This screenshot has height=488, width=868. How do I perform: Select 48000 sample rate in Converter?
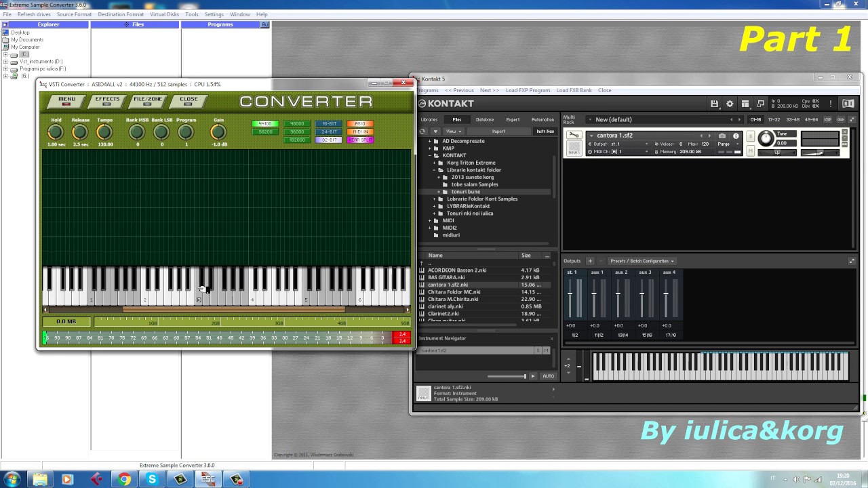tap(297, 124)
